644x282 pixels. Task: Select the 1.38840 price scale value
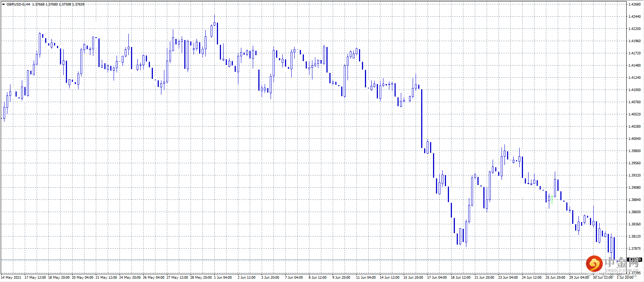(x=634, y=200)
